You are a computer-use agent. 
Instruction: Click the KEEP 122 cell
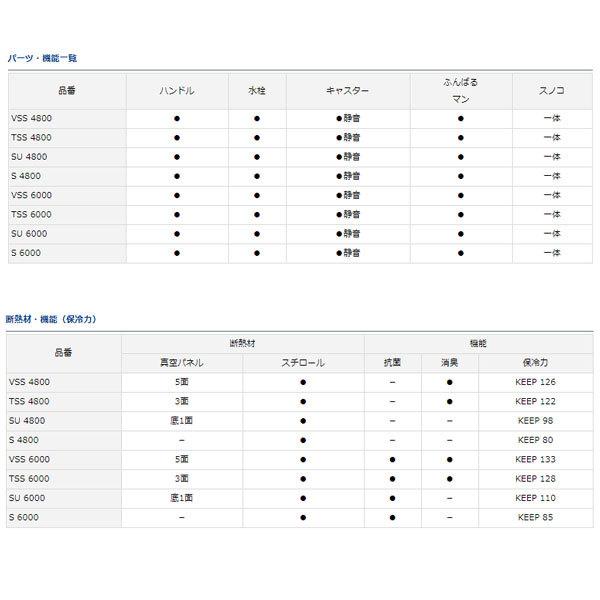[536, 401]
